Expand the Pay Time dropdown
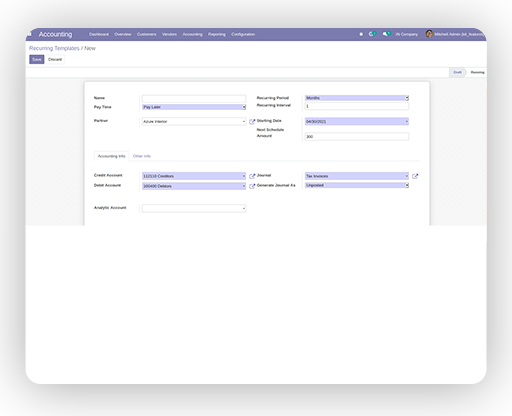Viewport: 512px width, 416px height. pos(194,107)
